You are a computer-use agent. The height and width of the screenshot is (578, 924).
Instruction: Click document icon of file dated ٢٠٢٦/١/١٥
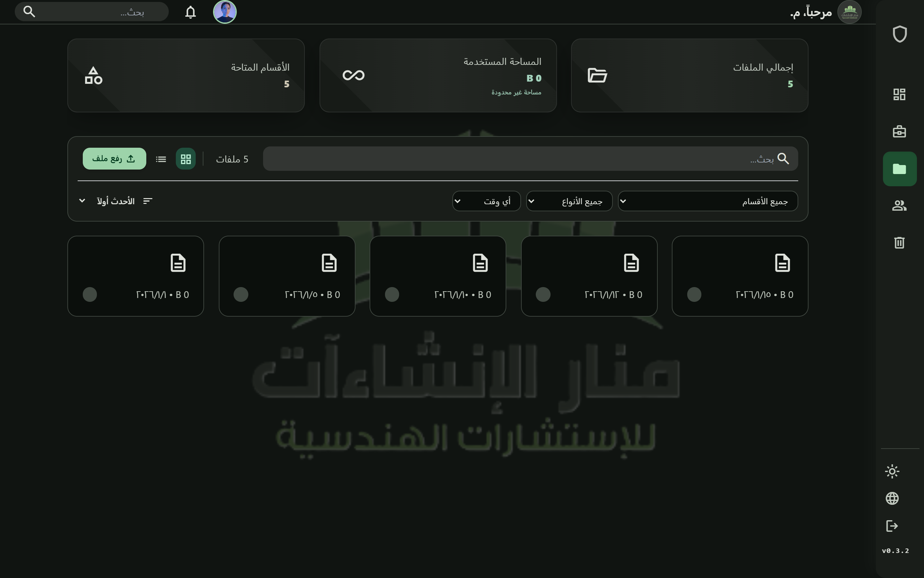[x=782, y=263]
